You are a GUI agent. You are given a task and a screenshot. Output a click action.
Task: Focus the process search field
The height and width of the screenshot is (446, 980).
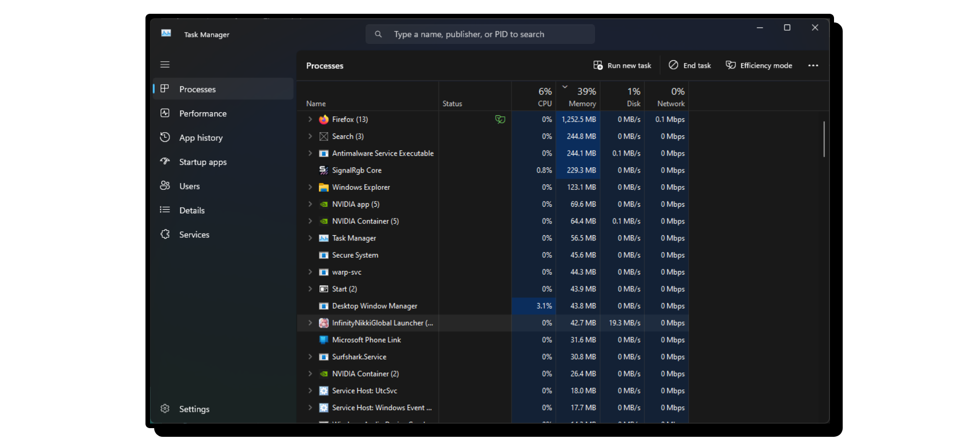(480, 34)
